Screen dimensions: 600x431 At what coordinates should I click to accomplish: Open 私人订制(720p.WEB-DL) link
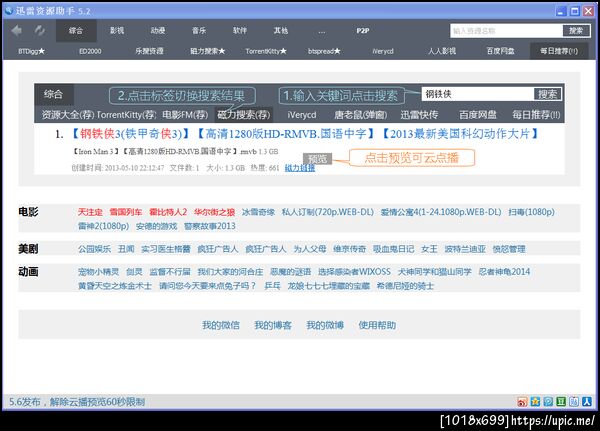(328, 212)
